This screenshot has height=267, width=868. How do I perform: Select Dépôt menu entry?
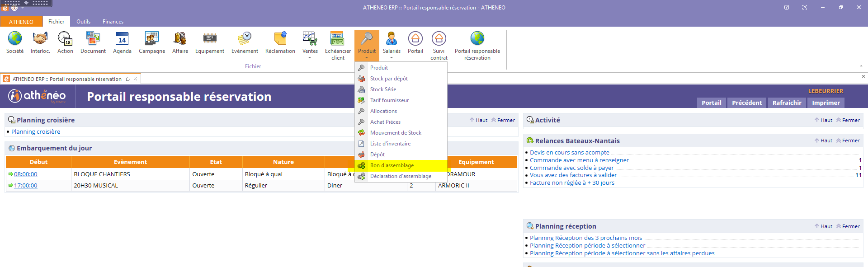(x=401, y=155)
